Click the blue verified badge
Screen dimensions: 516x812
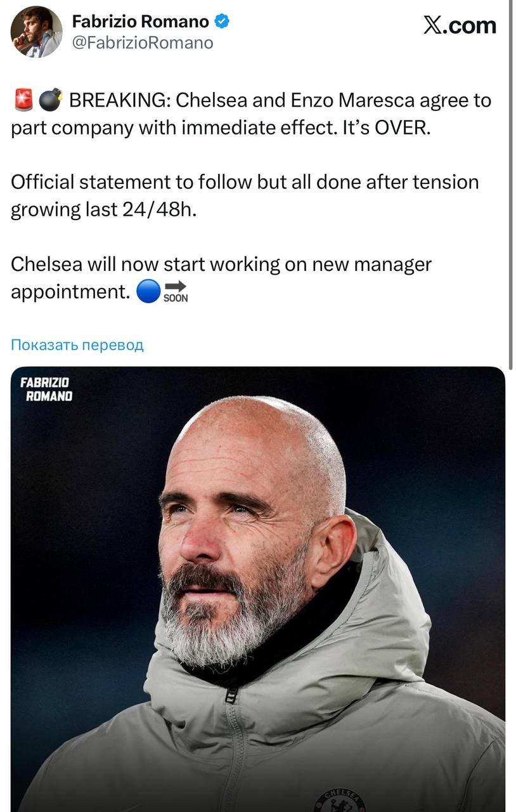(x=221, y=22)
